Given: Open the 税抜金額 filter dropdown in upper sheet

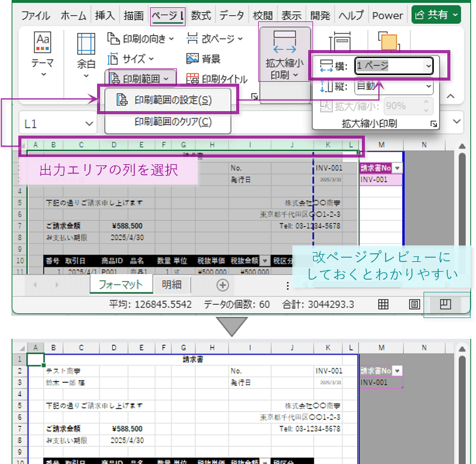Looking at the screenshot, I should [x=265, y=261].
